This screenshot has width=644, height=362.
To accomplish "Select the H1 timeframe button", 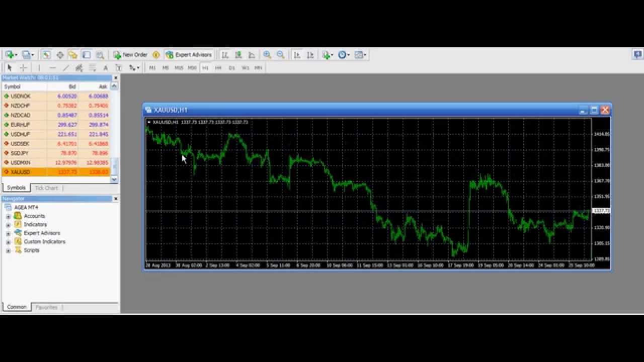I will 205,67.
